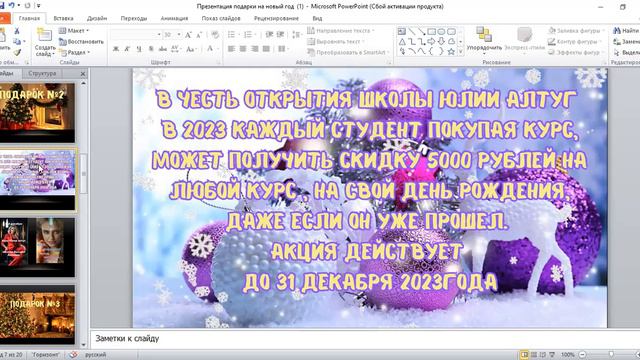Select the Text Box shape

pos(402,31)
